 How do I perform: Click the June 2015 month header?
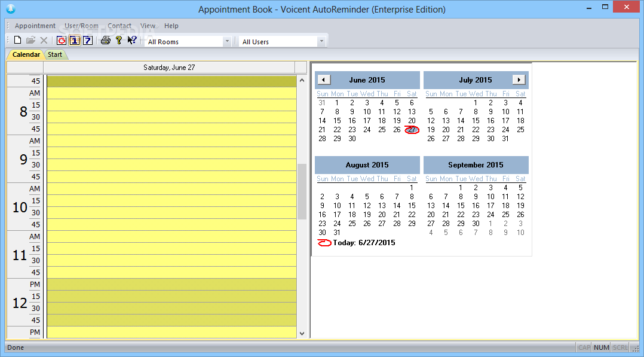367,80
